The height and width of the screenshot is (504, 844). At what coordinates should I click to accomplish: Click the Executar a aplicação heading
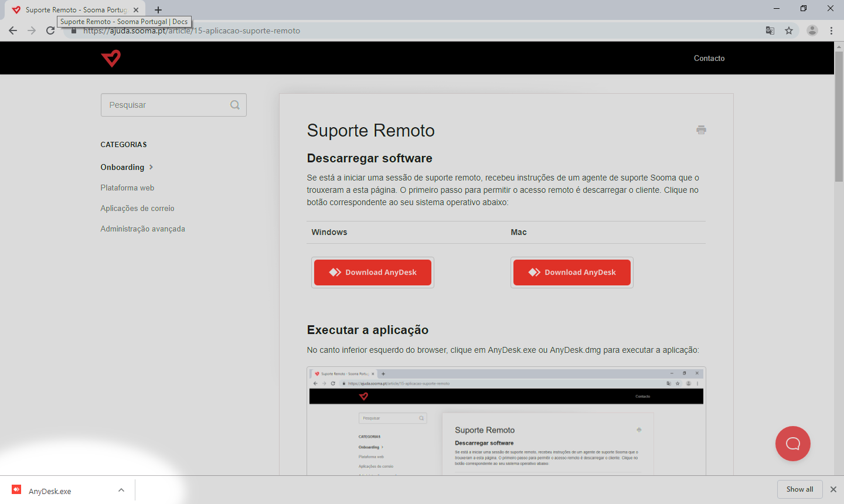pyautogui.click(x=367, y=330)
